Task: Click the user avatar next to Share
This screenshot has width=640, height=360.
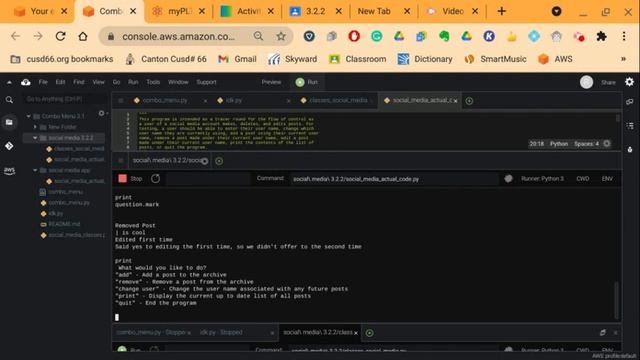Action: point(587,82)
